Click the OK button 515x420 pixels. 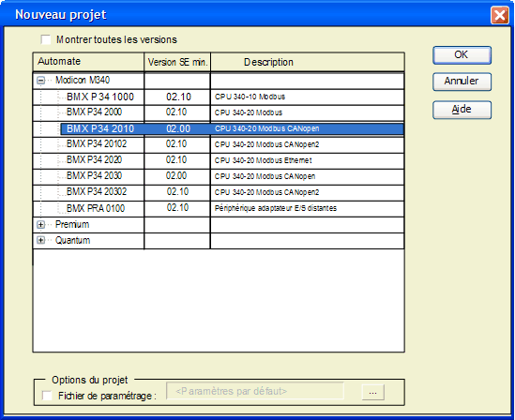(462, 54)
